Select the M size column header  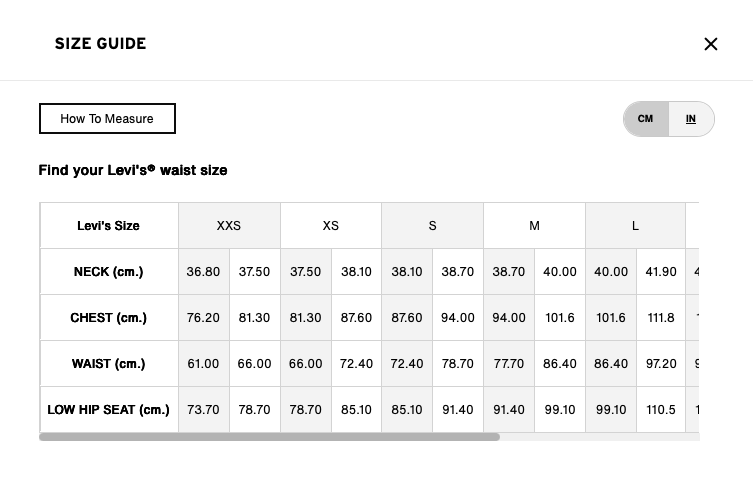point(534,226)
